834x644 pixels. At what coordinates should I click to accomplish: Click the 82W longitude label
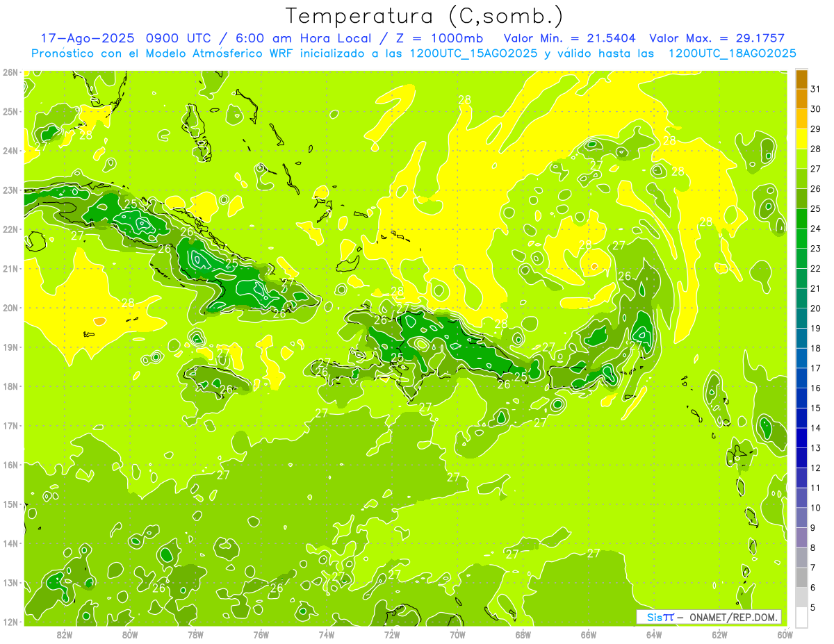pyautogui.click(x=65, y=634)
